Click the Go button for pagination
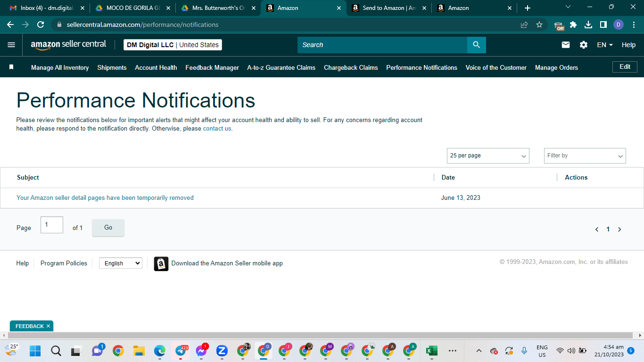The image size is (644, 362). pyautogui.click(x=108, y=228)
